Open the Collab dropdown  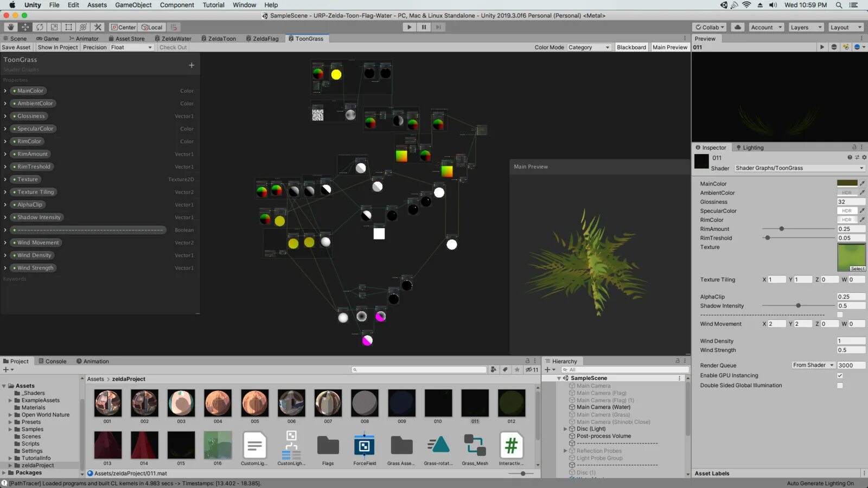click(x=711, y=27)
